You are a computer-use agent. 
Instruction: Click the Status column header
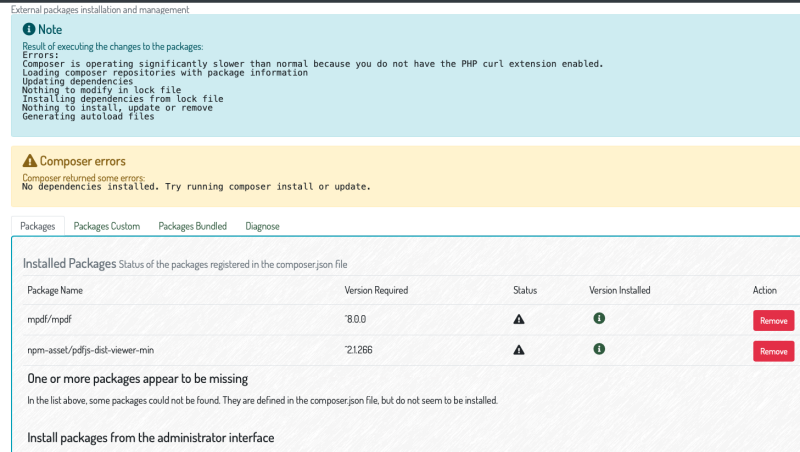(x=525, y=290)
